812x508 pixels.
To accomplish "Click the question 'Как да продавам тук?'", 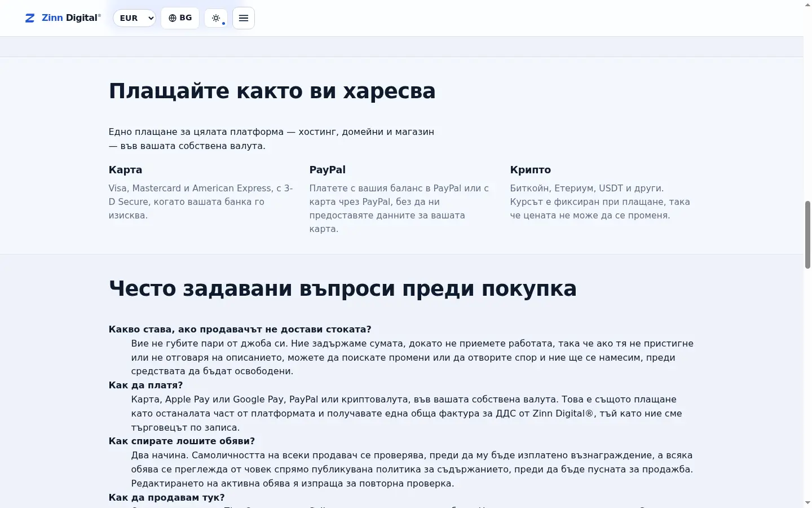I will 166,497.
